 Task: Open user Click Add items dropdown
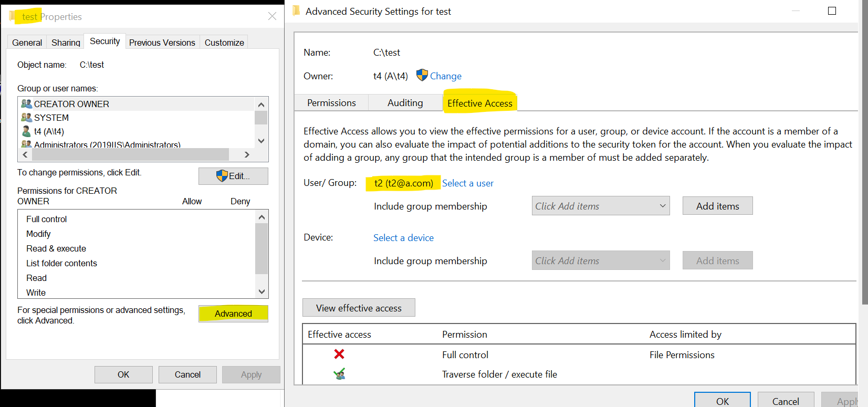click(601, 206)
